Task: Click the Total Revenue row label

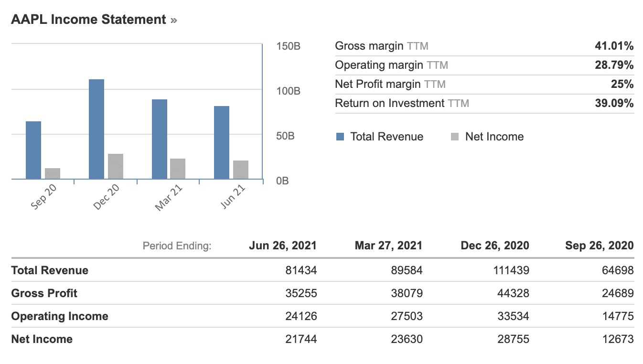Action: click(50, 270)
